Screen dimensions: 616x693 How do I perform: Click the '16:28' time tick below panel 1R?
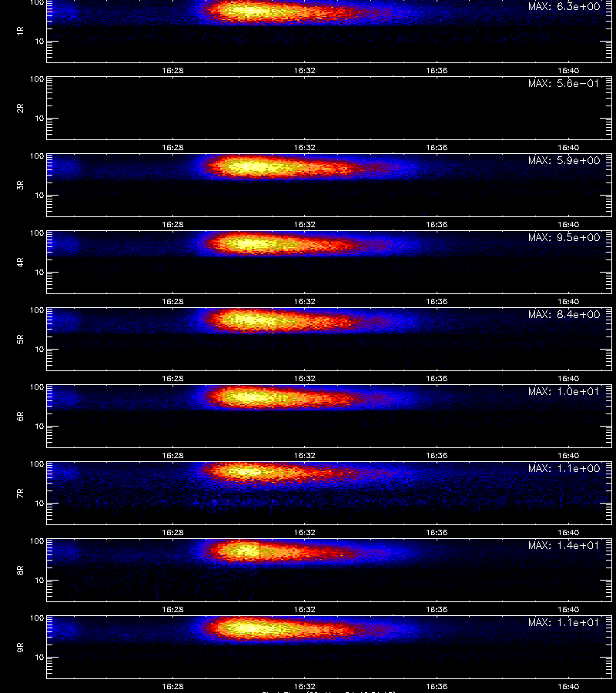click(172, 70)
